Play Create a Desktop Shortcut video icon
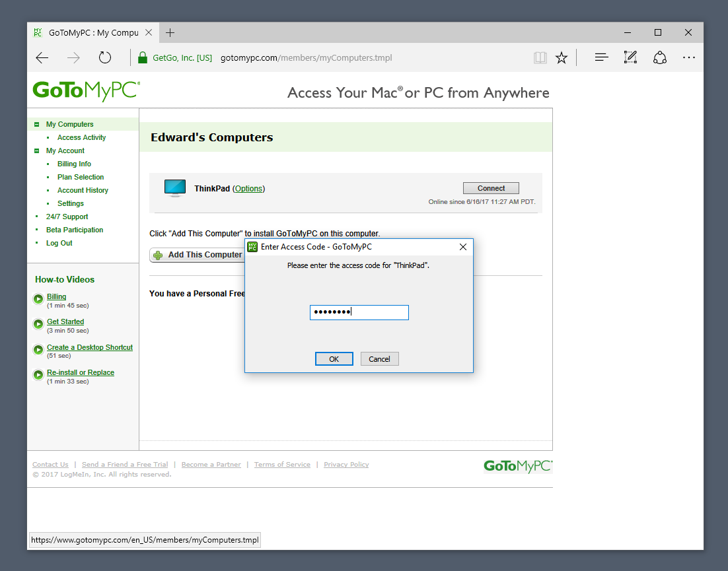The width and height of the screenshot is (728, 571). point(38,350)
